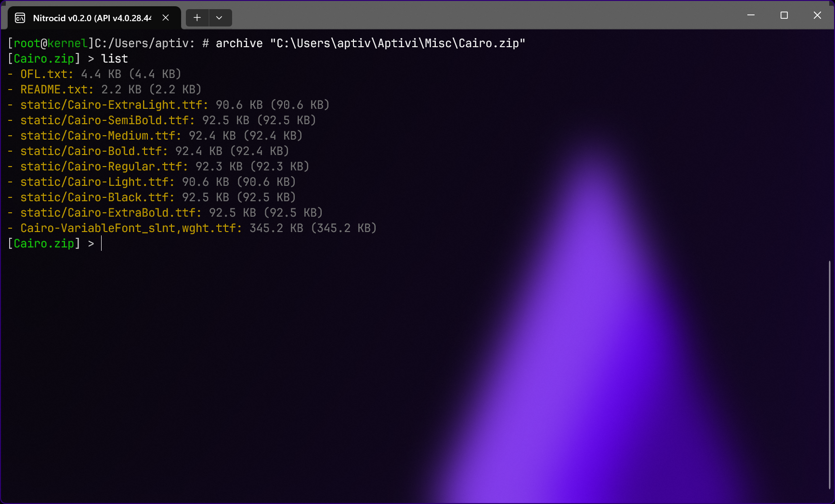835x504 pixels.
Task: Click the typed 'list' command text
Action: [115, 59]
